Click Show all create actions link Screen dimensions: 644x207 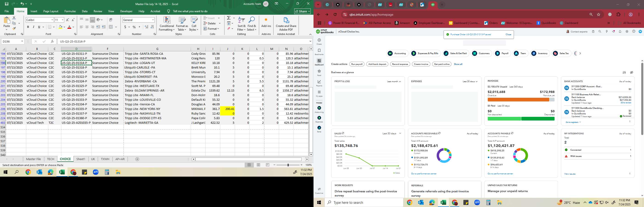coord(458,64)
